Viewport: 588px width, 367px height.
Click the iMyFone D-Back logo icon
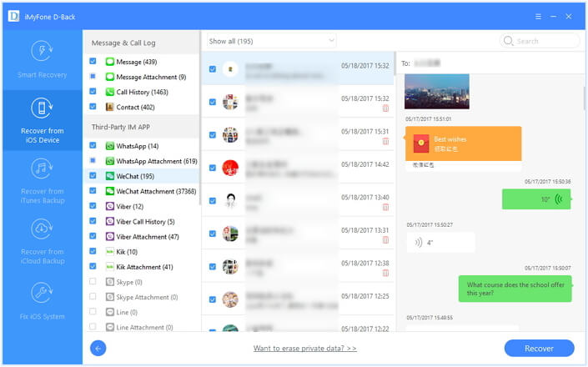[x=14, y=17]
